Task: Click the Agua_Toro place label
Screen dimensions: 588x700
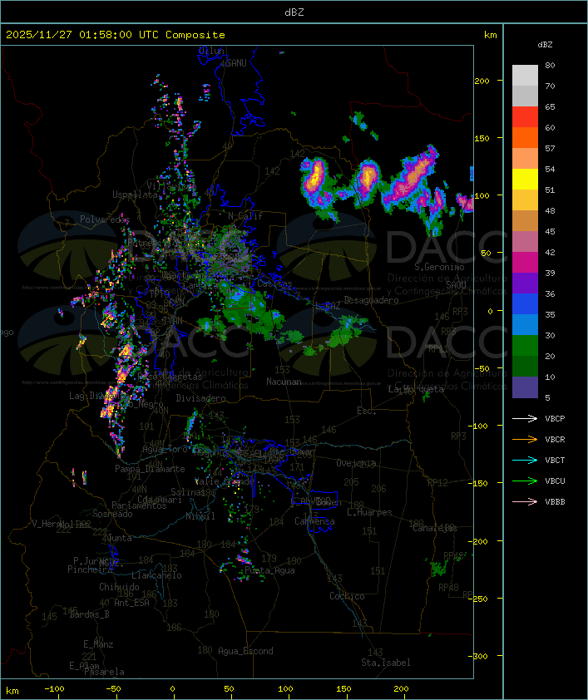Action: click(165, 449)
